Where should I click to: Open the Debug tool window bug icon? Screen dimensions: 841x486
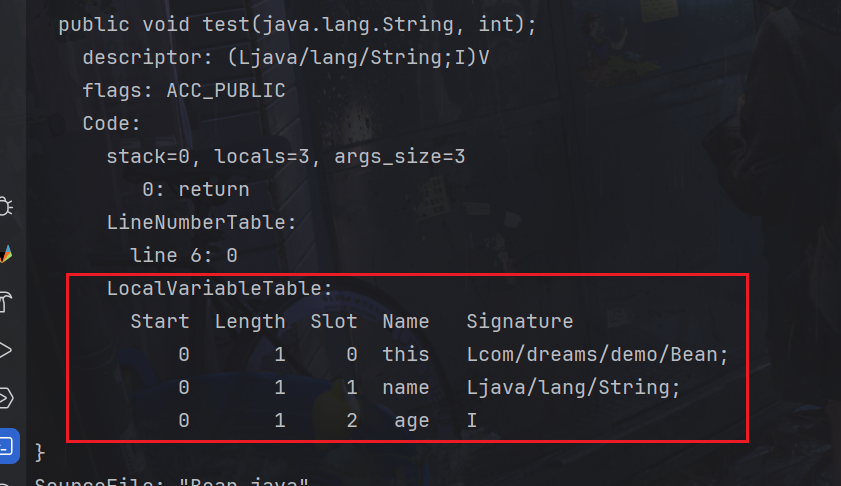[5, 207]
